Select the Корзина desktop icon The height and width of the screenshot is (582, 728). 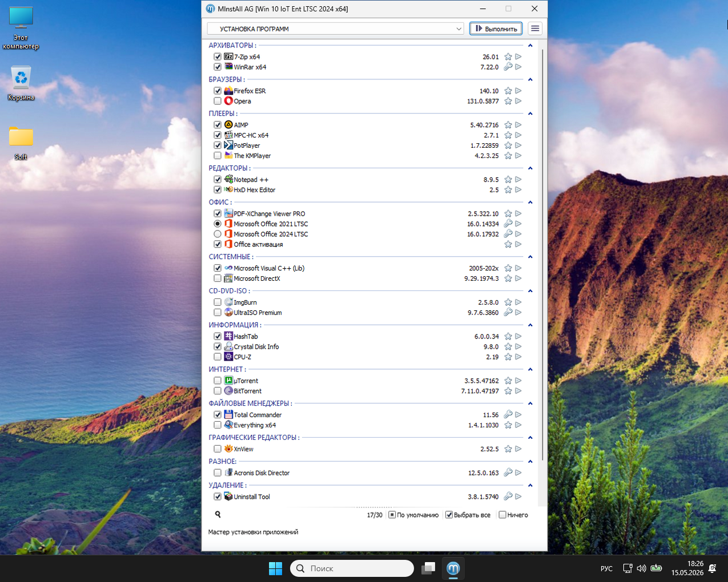click(21, 83)
